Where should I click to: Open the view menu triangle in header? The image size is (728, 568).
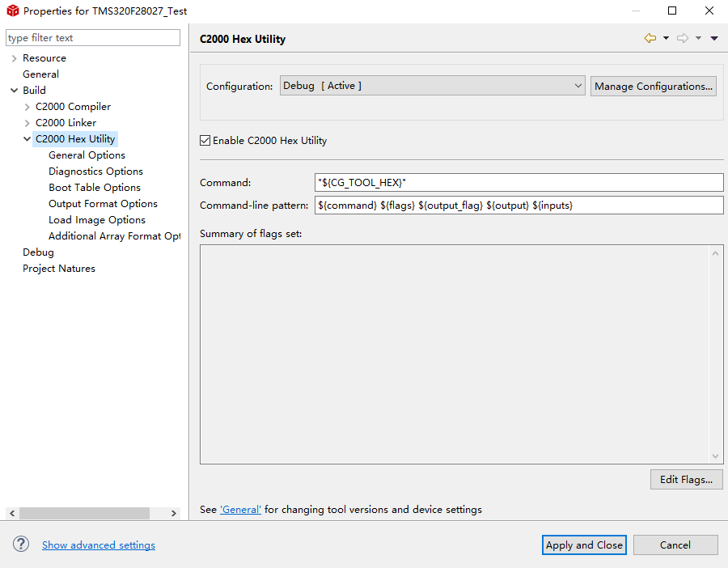click(x=714, y=38)
